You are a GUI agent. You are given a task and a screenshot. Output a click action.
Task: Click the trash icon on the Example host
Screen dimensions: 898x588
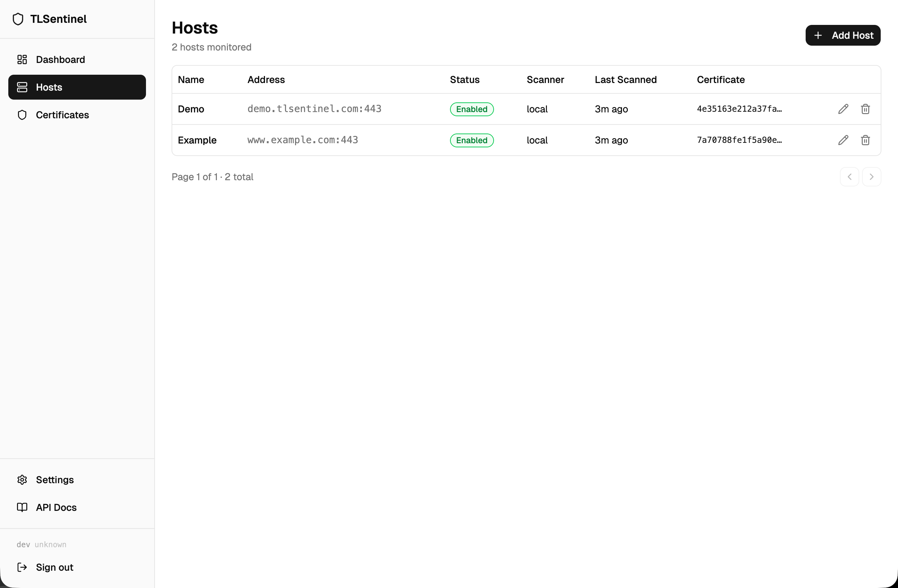865,140
